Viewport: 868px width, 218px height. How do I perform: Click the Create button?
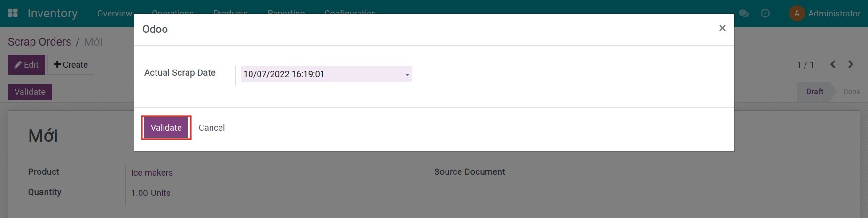[71, 65]
